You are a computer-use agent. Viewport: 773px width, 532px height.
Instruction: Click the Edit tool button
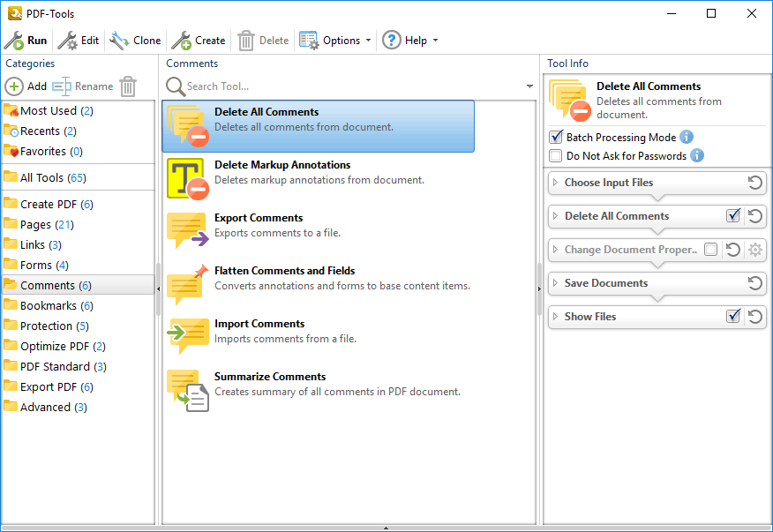pyautogui.click(x=79, y=41)
